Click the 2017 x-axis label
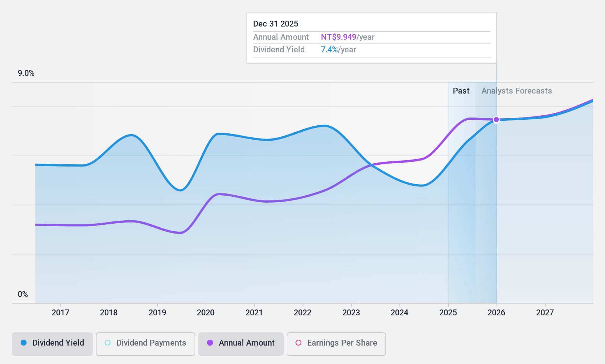 coord(60,313)
